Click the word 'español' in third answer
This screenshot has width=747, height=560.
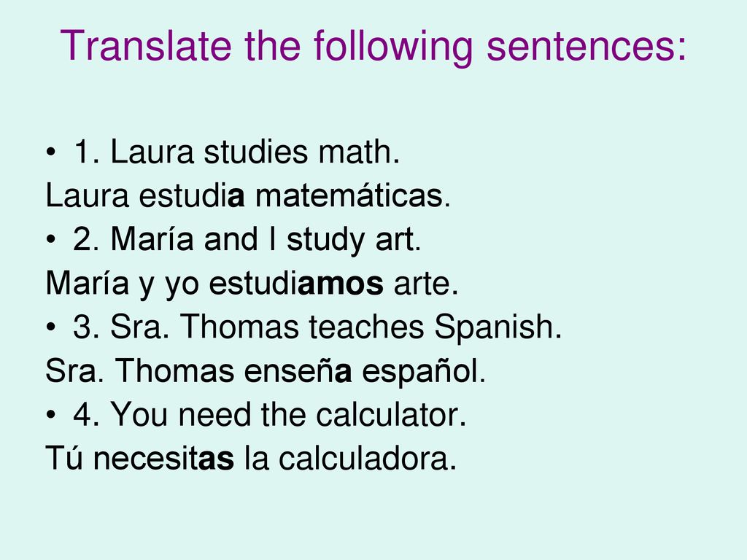419,371
